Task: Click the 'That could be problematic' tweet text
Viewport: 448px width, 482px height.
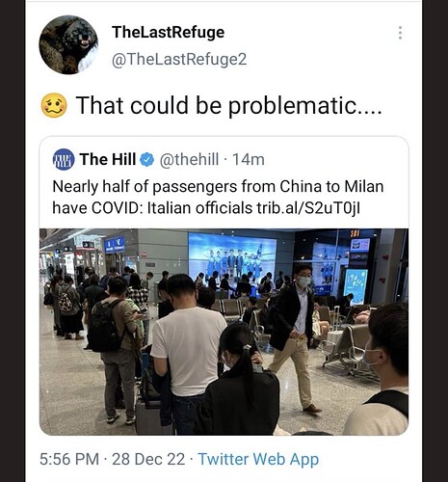Action: tap(228, 105)
